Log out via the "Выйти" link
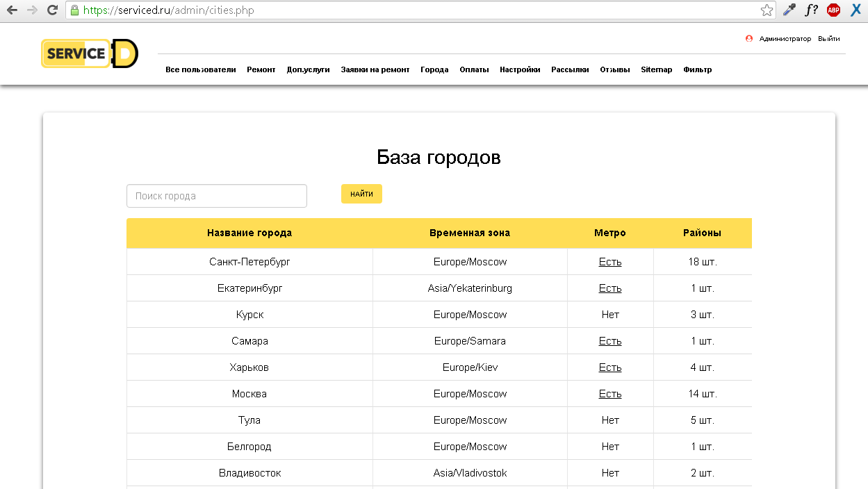Image resolution: width=868 pixels, height=489 pixels. coord(828,39)
